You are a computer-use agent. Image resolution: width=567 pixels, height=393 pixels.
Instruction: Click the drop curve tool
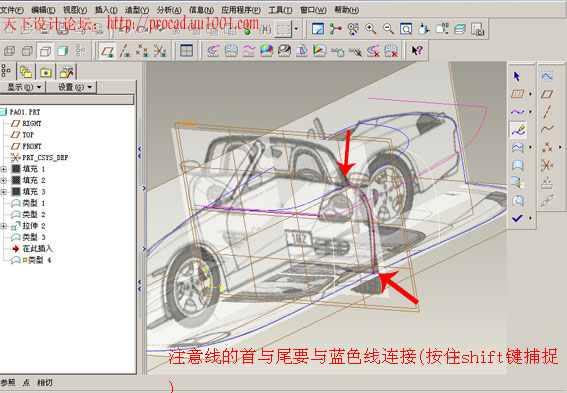(x=517, y=148)
